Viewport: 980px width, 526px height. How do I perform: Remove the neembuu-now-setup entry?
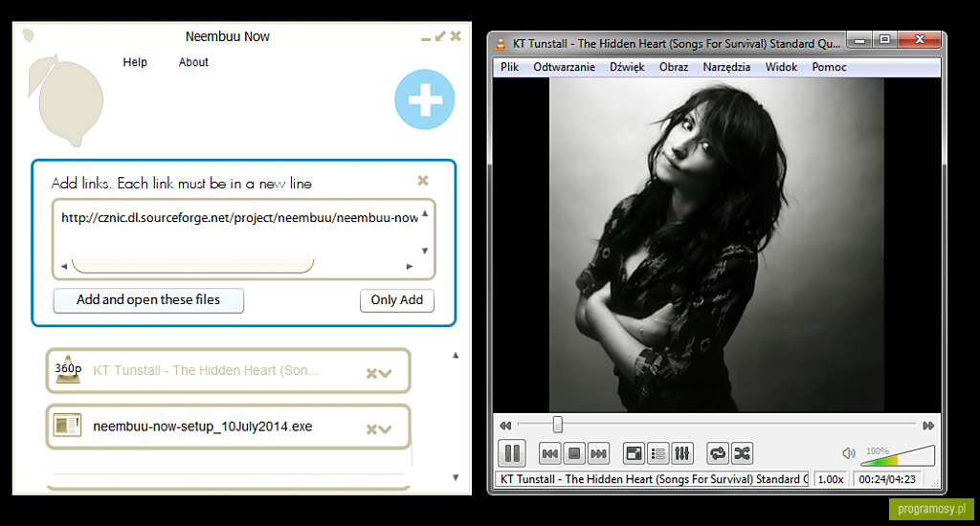point(371,429)
